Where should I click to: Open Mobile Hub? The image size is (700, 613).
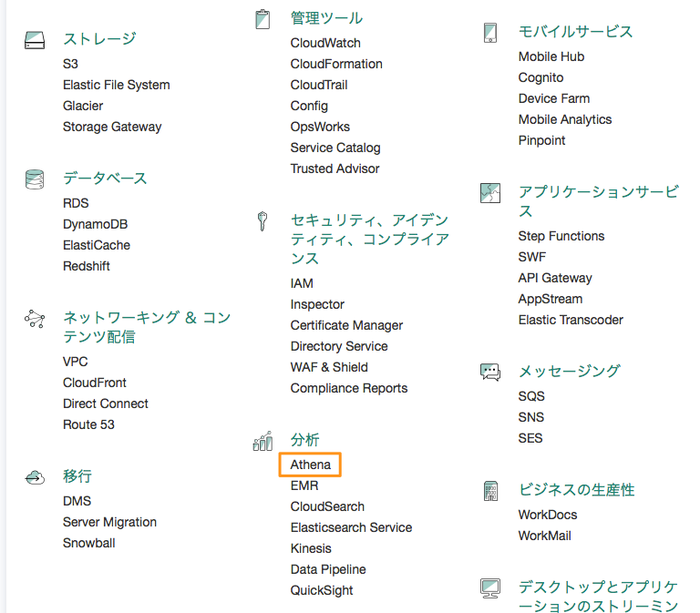pyautogui.click(x=551, y=56)
